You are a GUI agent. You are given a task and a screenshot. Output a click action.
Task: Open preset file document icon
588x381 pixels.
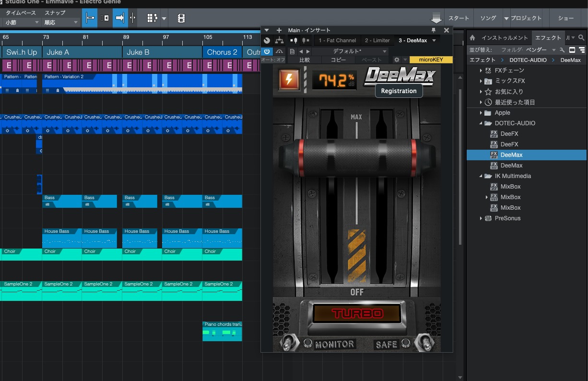[292, 51]
